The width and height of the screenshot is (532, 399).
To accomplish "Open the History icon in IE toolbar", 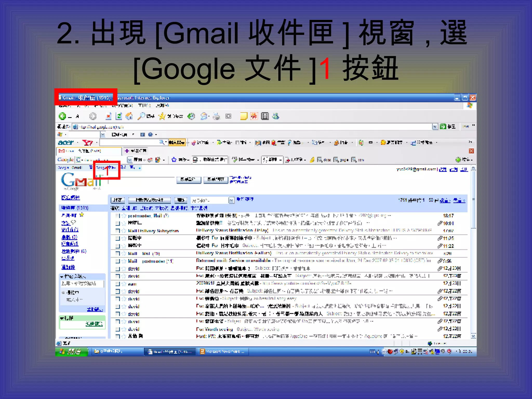I will [x=191, y=116].
